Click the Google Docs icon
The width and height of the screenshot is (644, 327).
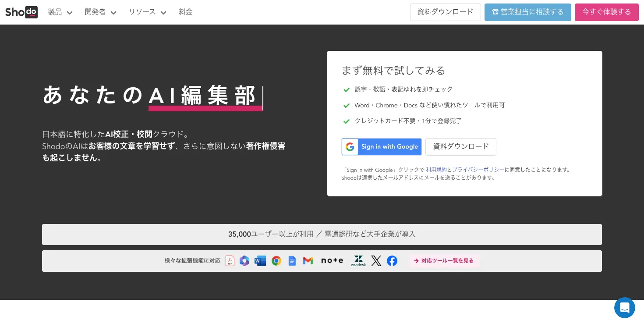click(x=292, y=261)
